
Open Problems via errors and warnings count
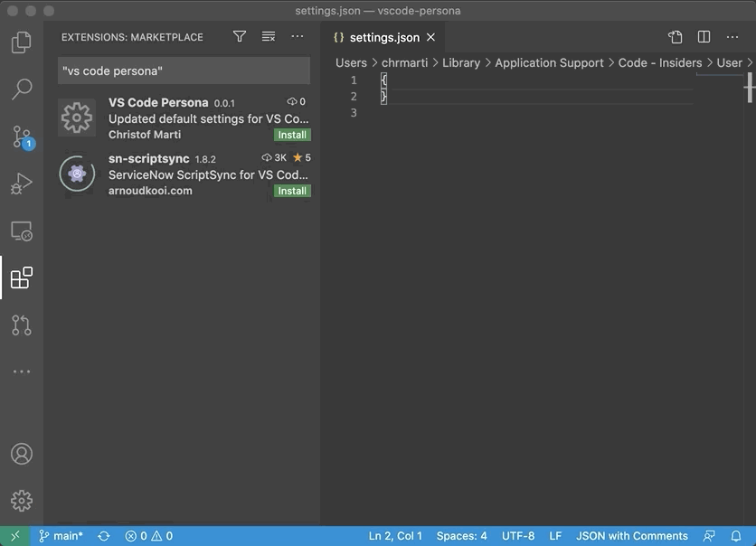pos(149,536)
